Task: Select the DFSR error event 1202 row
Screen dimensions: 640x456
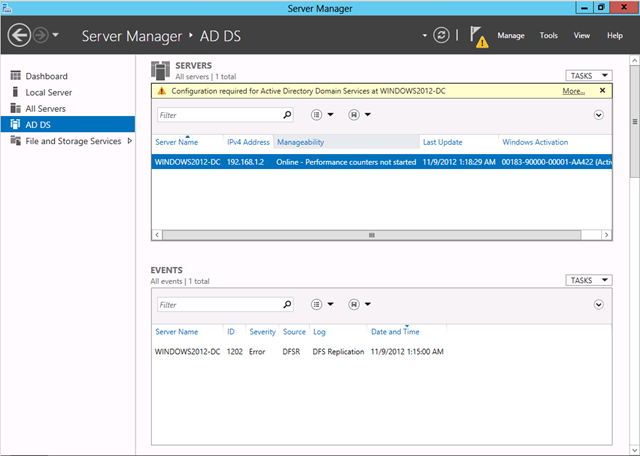Action: (382, 351)
